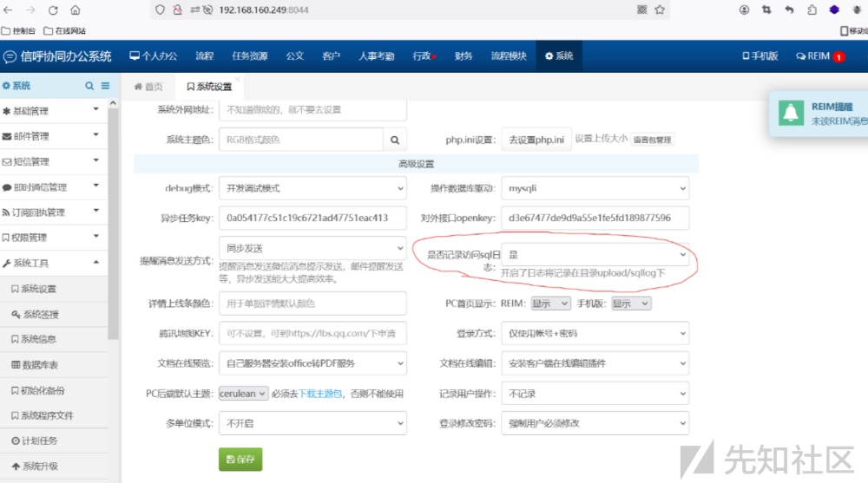Viewport: 868px width, 483px height.
Task: Open the 财务 top menu
Action: 464,56
